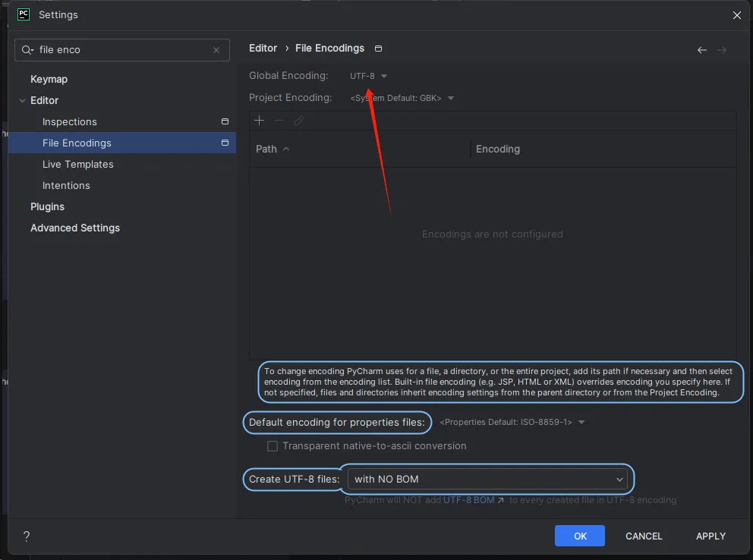The height and width of the screenshot is (560, 753).
Task: Navigate back with the left arrow icon
Action: [702, 50]
